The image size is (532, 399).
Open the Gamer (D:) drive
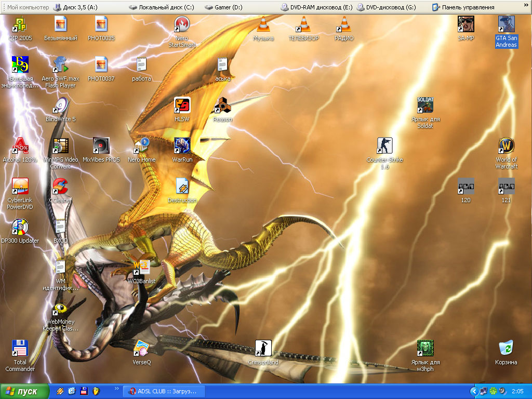(x=223, y=7)
